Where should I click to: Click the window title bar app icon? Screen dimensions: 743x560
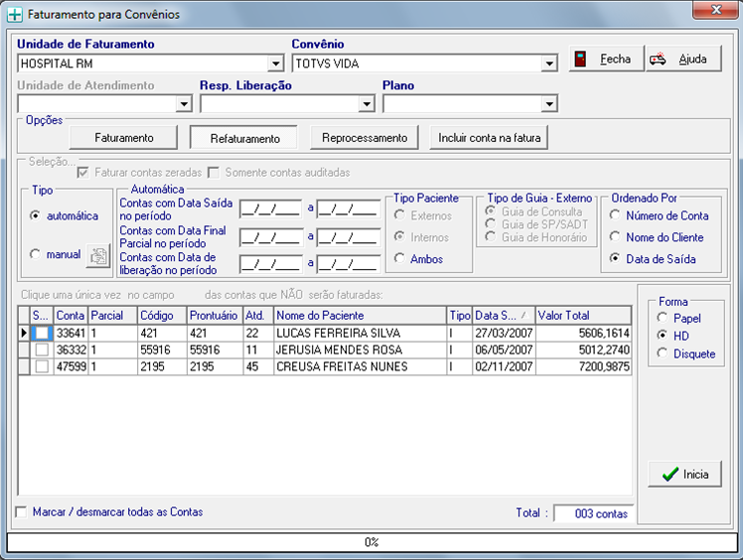(x=14, y=16)
